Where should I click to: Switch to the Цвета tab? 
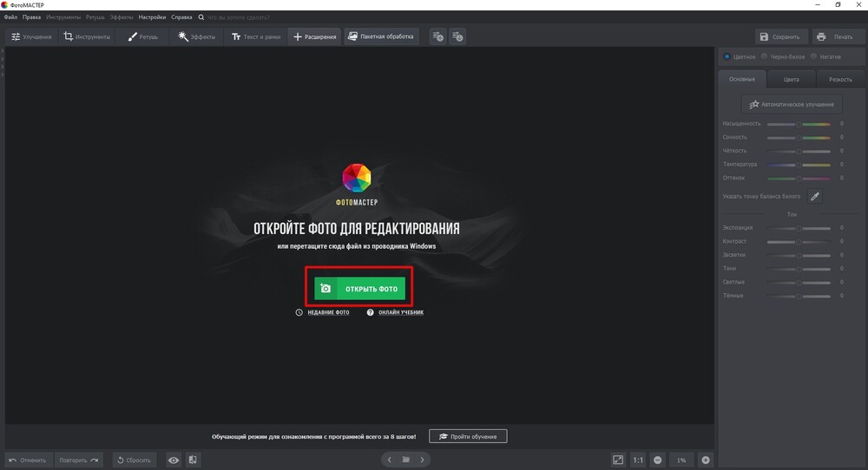791,79
